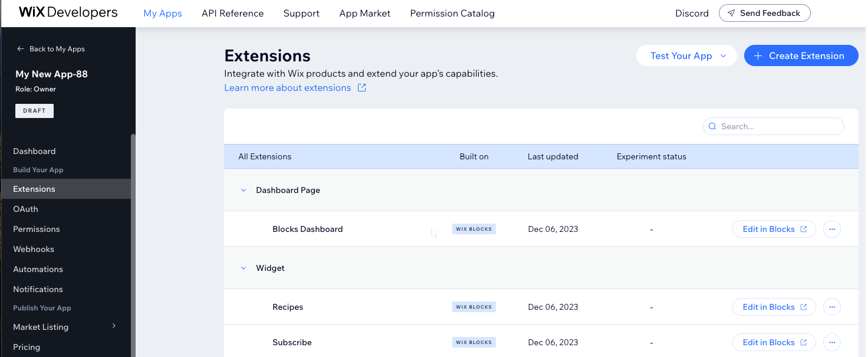Click Edit in Blocks for Recipes
The image size is (868, 357).
click(x=774, y=307)
